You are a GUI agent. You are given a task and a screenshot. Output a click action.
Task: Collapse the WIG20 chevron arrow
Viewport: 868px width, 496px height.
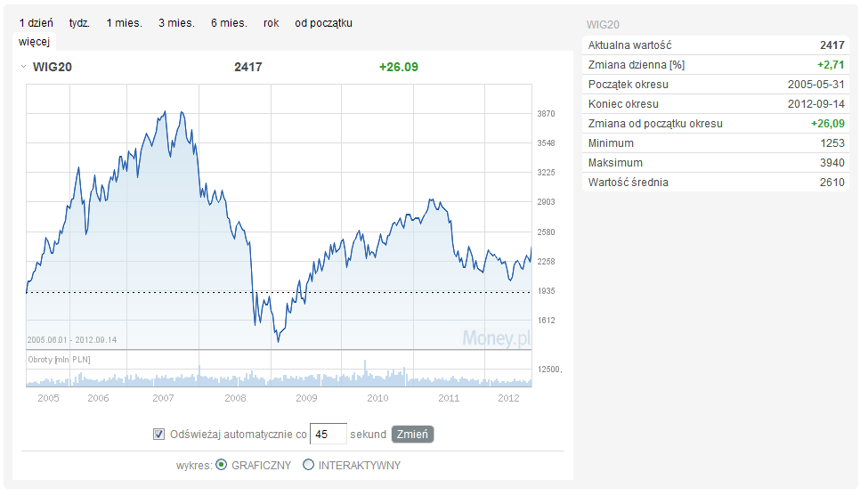tap(22, 67)
